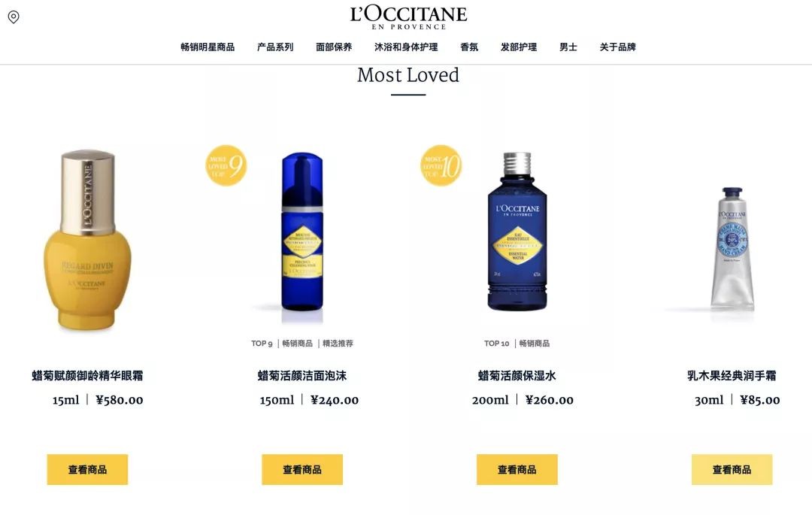The image size is (812, 515).
Task: Open the 香氛 menu item
Action: (x=469, y=47)
